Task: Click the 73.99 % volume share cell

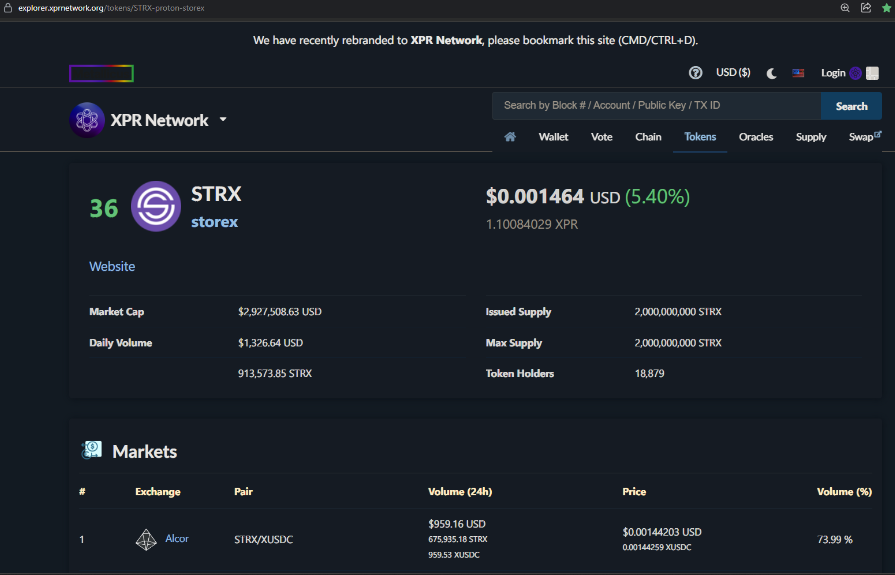Action: [834, 540]
